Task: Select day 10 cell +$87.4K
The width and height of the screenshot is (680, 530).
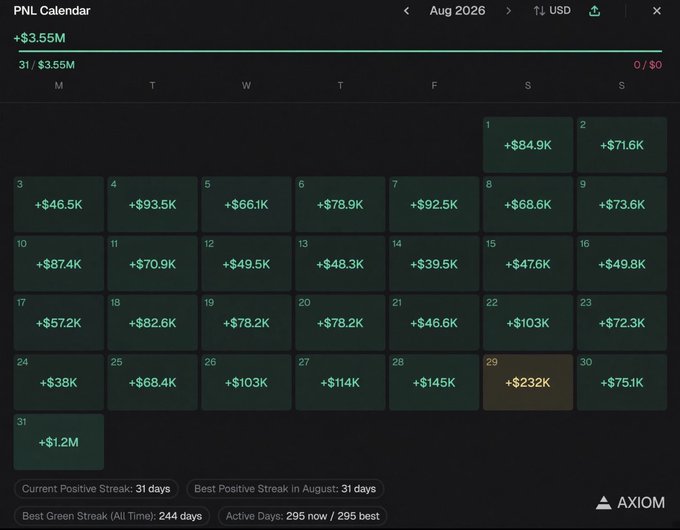Action: [59, 263]
